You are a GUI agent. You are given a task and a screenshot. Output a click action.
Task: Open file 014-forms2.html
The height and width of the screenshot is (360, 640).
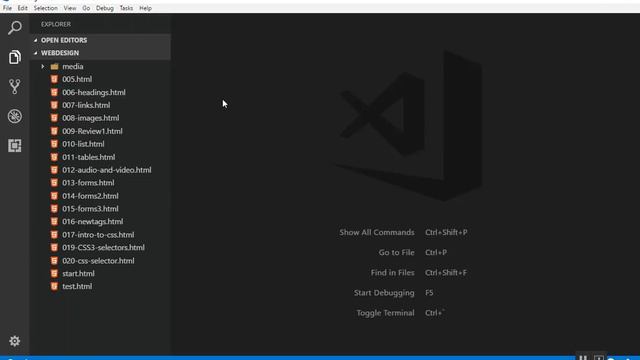coord(90,196)
